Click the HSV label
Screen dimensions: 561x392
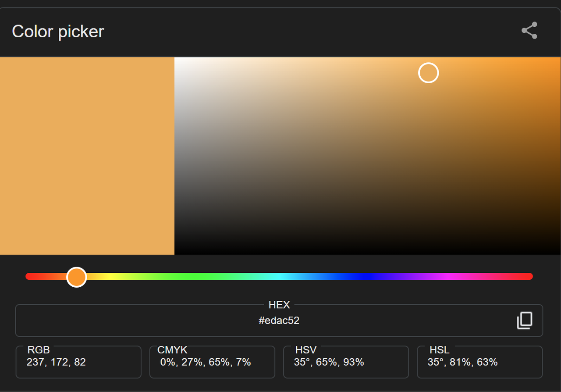(x=306, y=350)
